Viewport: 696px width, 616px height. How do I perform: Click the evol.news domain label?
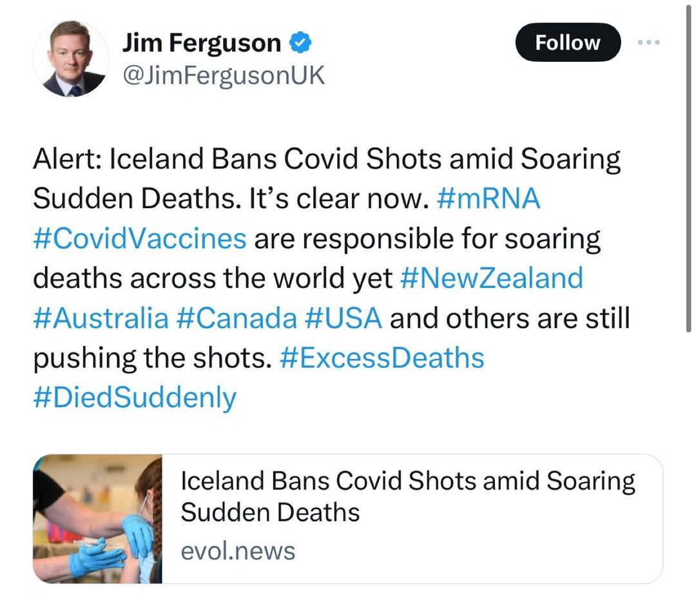coord(238,551)
